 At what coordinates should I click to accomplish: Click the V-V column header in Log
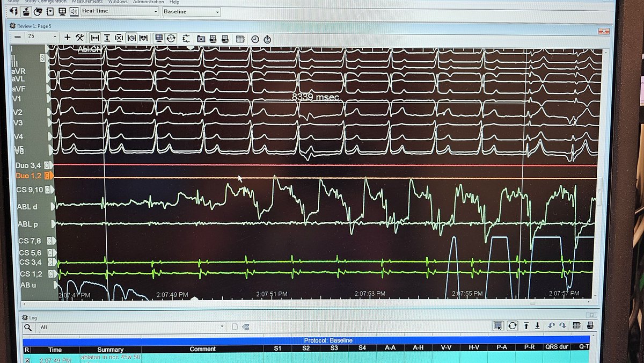(x=446, y=348)
